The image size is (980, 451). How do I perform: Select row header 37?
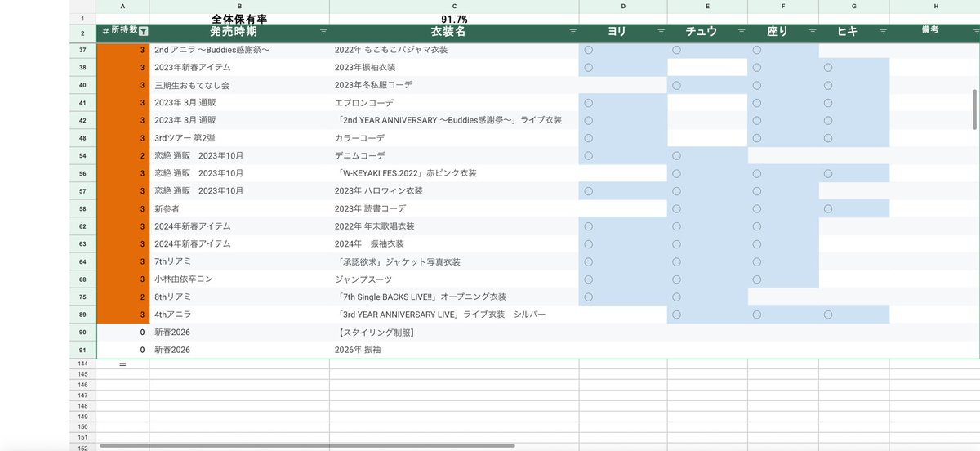pos(82,50)
